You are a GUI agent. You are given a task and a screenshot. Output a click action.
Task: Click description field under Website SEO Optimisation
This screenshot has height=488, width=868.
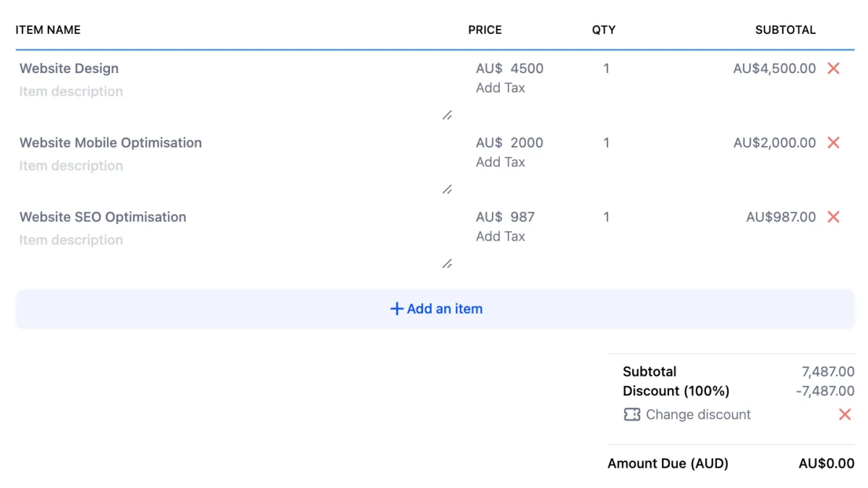71,240
